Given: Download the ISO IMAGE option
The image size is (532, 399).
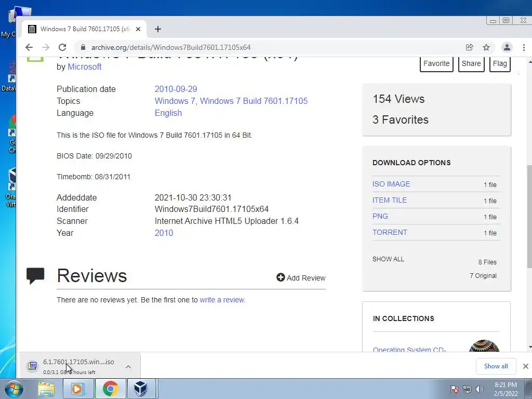Looking at the screenshot, I should click(391, 184).
